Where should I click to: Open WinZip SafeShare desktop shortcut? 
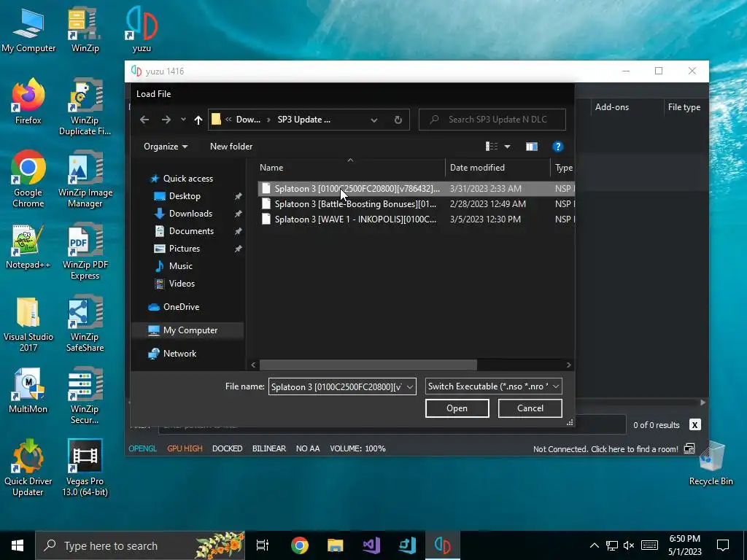pos(85,324)
